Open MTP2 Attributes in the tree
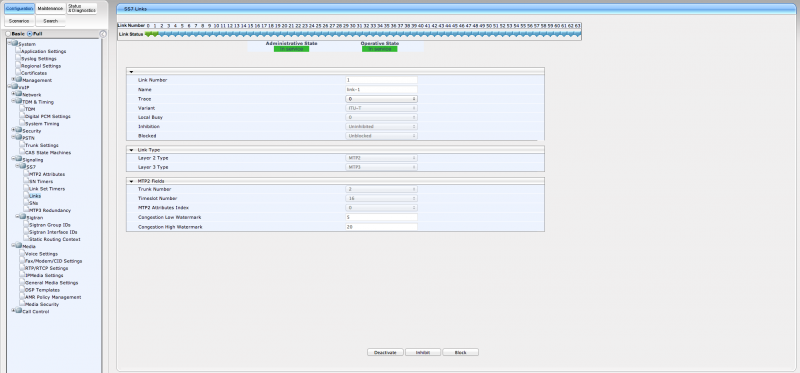 (x=47, y=174)
